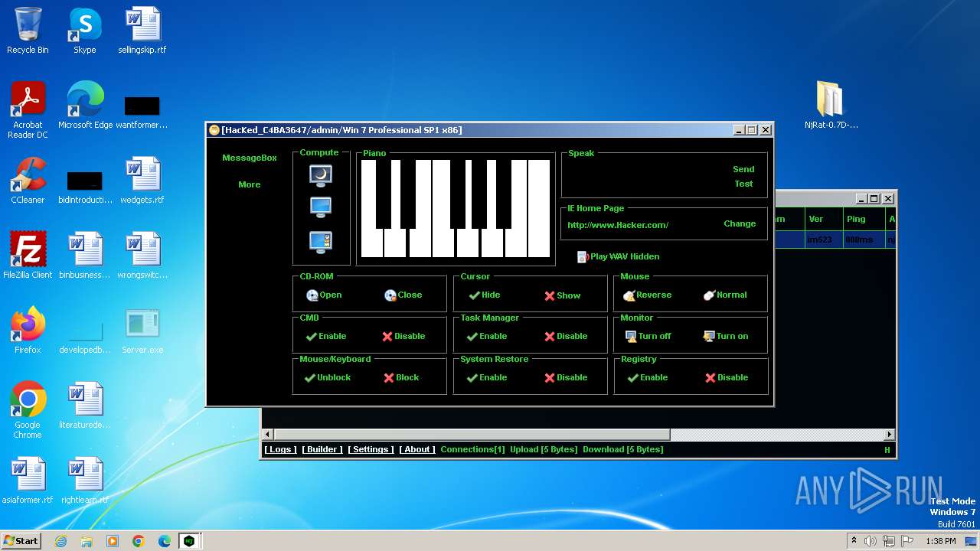The width and height of the screenshot is (980, 551).
Task: Open the Builder tab
Action: (x=322, y=449)
